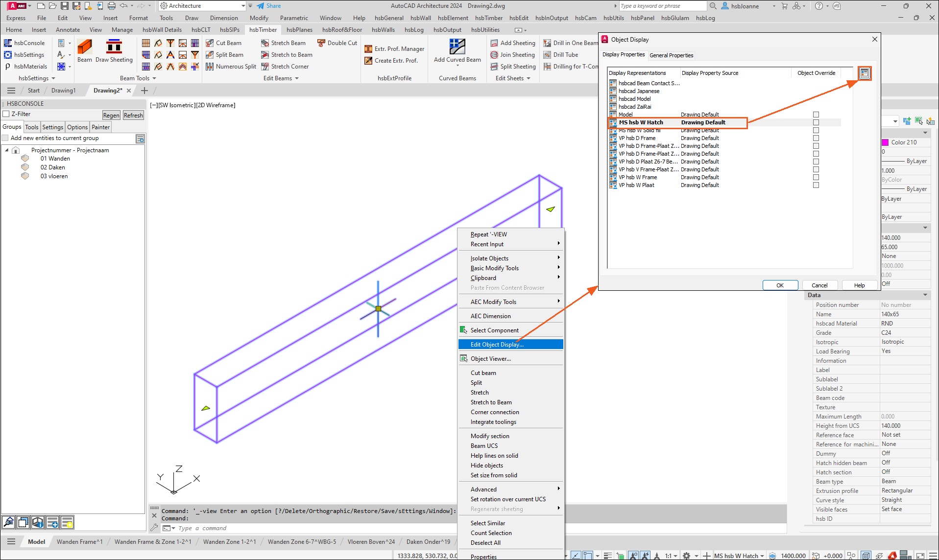Click the search icon in title bar
The image size is (939, 560).
click(x=713, y=6)
